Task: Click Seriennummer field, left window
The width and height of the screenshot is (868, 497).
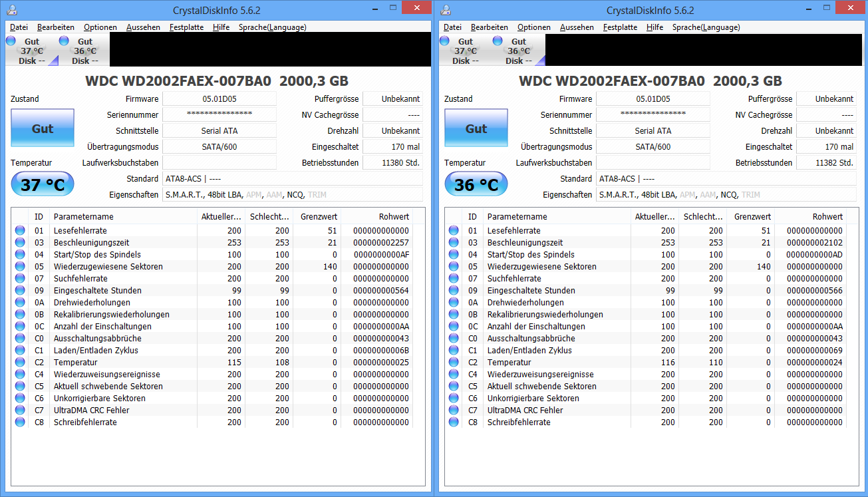Action: 219,114
